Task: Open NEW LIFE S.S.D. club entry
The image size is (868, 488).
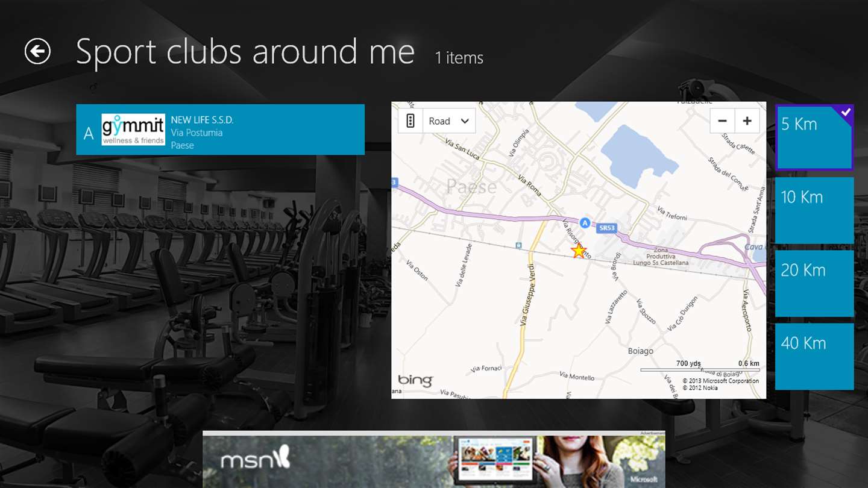Action: (220, 130)
